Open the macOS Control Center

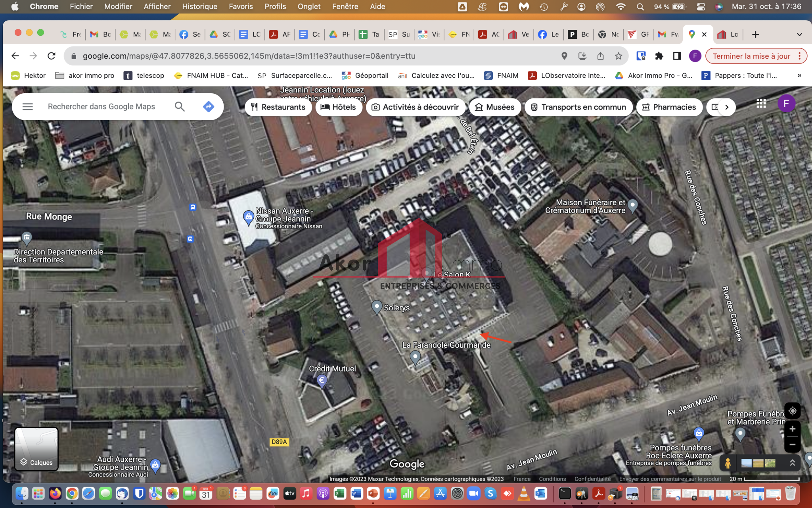click(x=701, y=6)
